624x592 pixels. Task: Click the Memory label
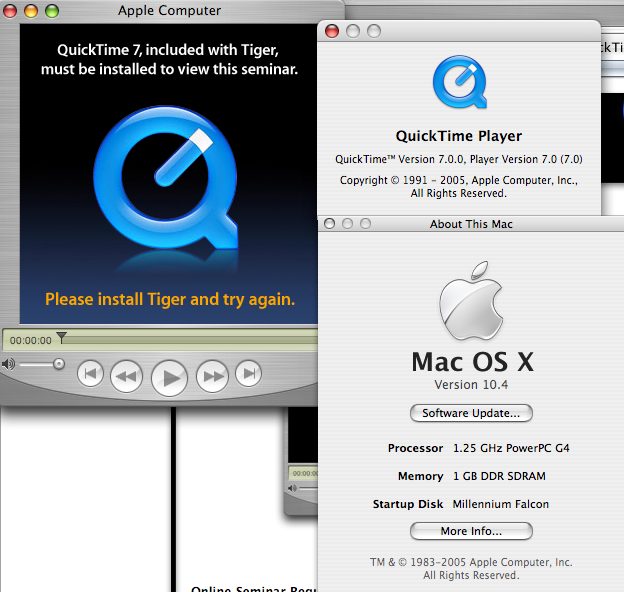point(421,476)
